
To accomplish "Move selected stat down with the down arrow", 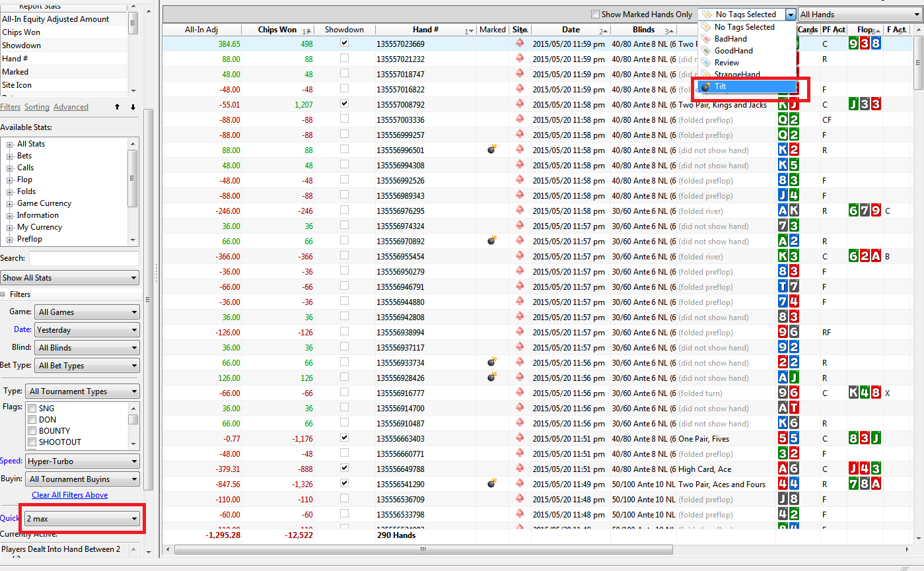I will 133,107.
